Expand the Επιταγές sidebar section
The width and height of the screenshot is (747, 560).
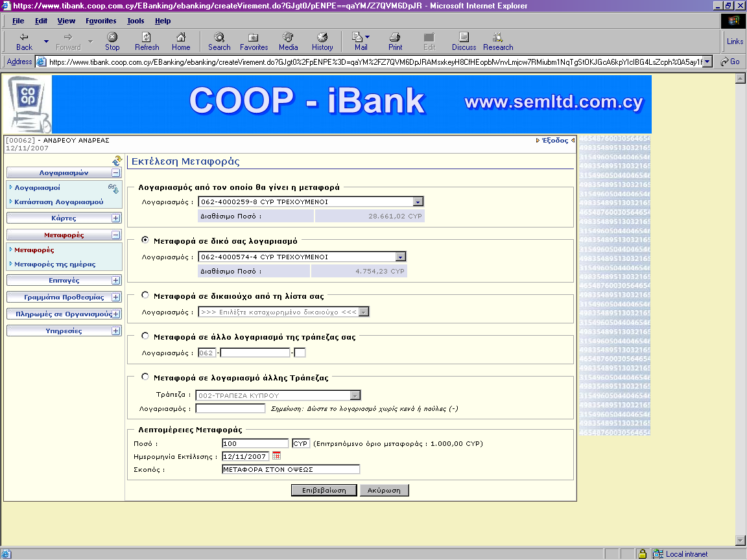click(116, 281)
